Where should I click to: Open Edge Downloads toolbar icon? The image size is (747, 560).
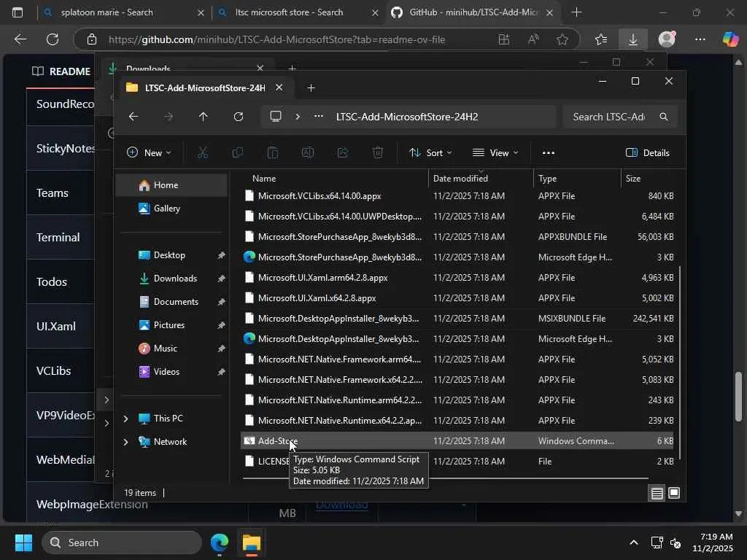point(633,39)
